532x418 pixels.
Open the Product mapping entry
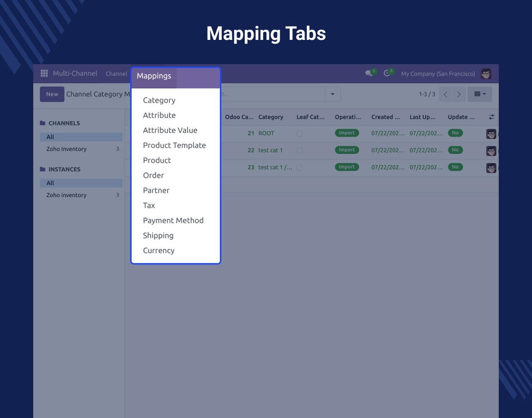[x=157, y=160]
